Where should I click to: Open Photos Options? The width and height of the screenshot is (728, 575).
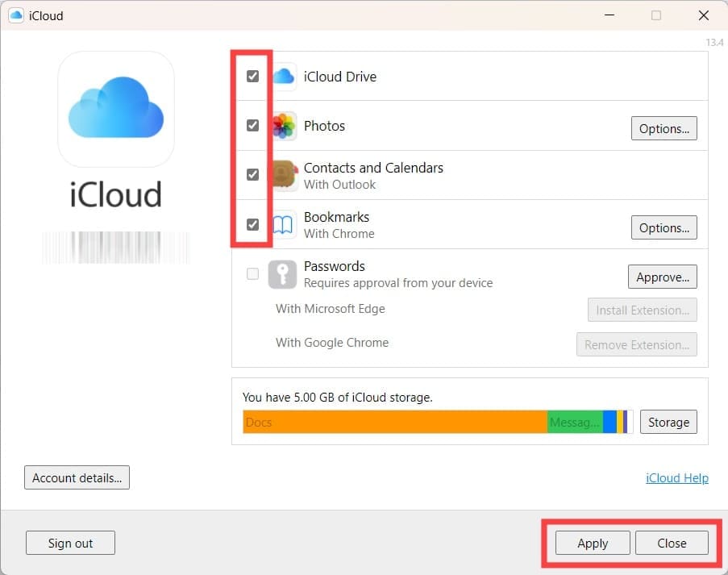coord(664,128)
